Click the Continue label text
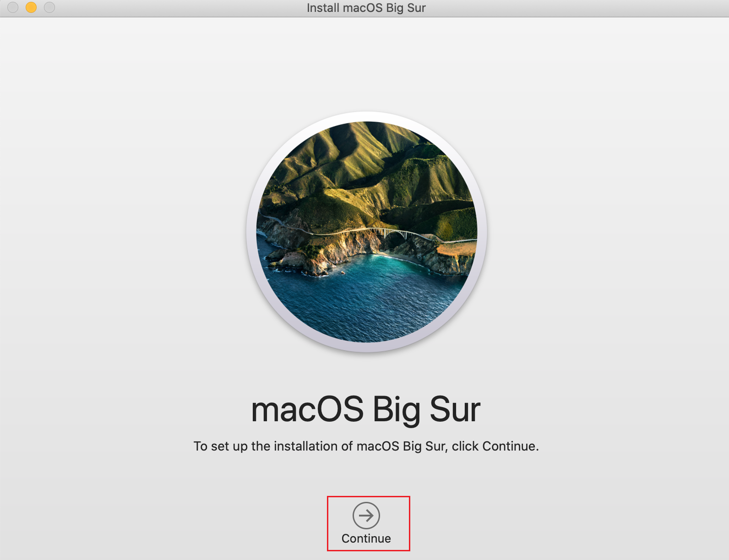Viewport: 729px width, 560px height. (x=366, y=538)
